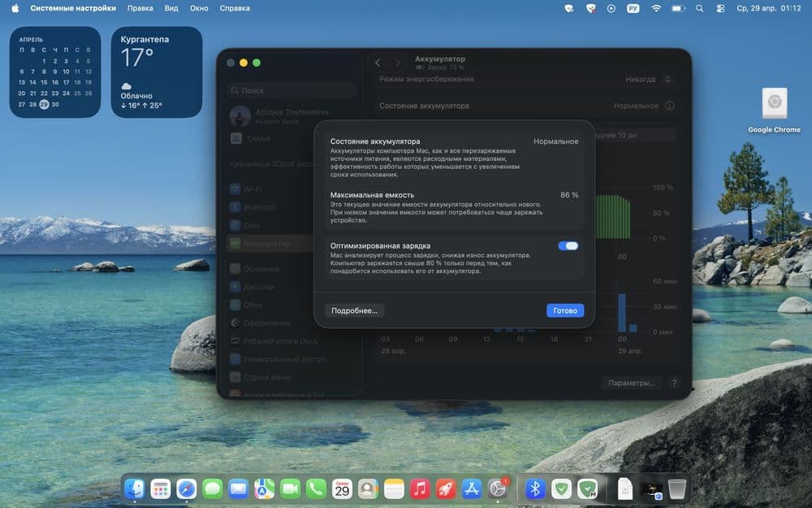Open the Окно menu
812x508 pixels.
(x=199, y=8)
